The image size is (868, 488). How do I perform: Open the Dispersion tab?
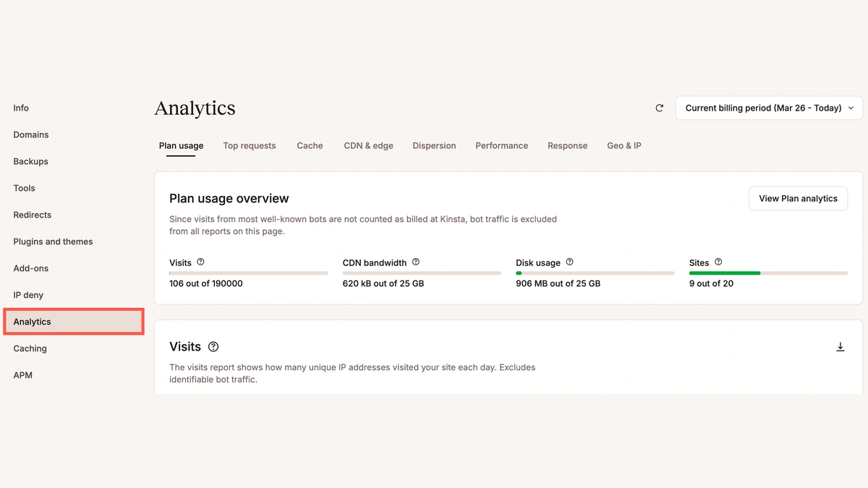point(434,145)
